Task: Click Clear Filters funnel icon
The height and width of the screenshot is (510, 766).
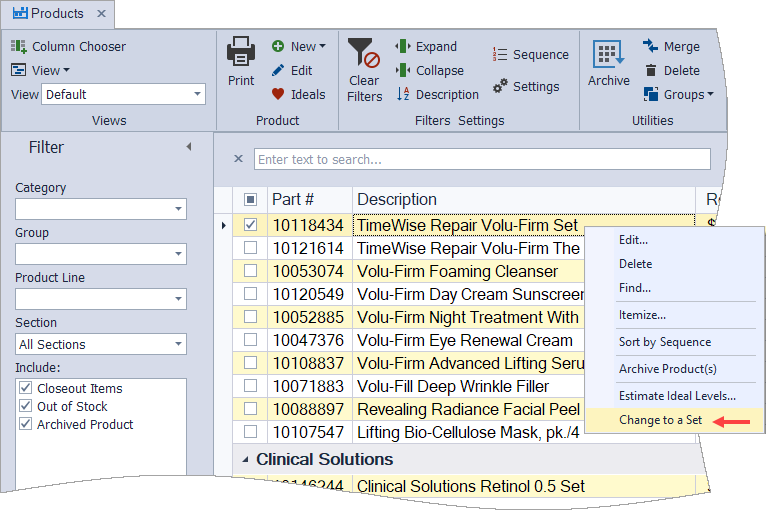Action: (363, 53)
